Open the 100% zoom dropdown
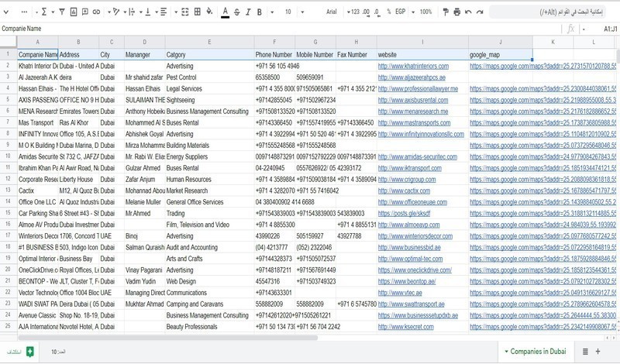This screenshot has width=620, height=364. coord(422,12)
